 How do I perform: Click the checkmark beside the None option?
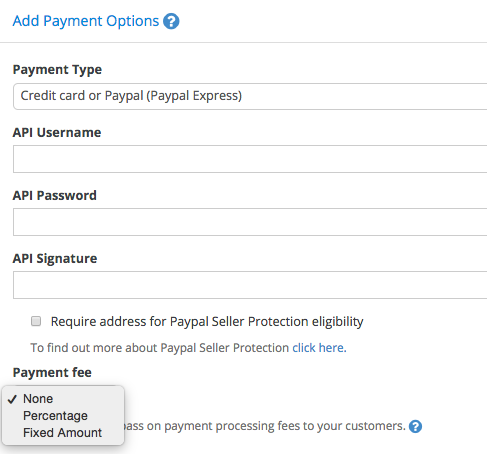click(x=12, y=399)
